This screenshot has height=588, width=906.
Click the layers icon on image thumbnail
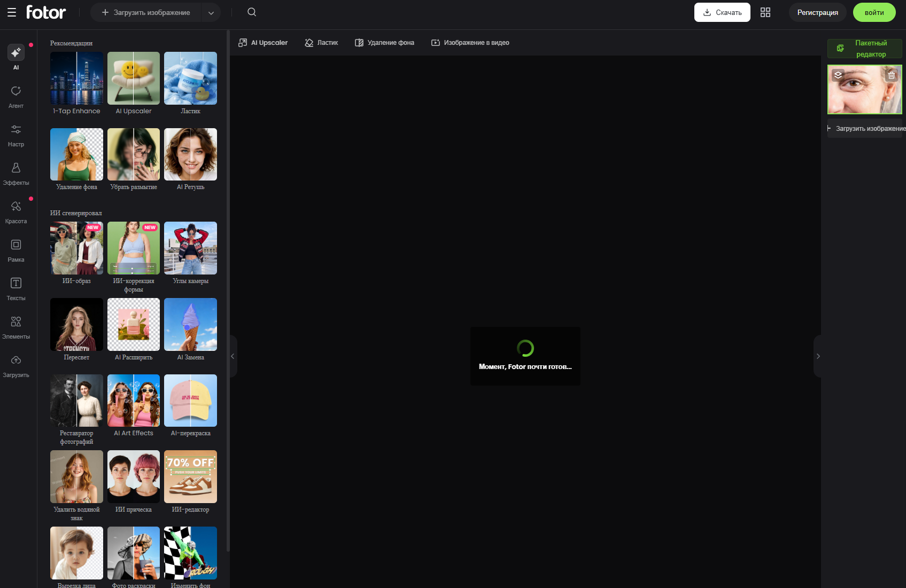pyautogui.click(x=838, y=75)
